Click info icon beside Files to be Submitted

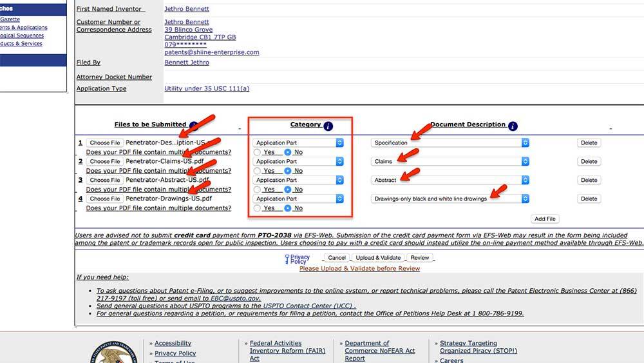194,126
